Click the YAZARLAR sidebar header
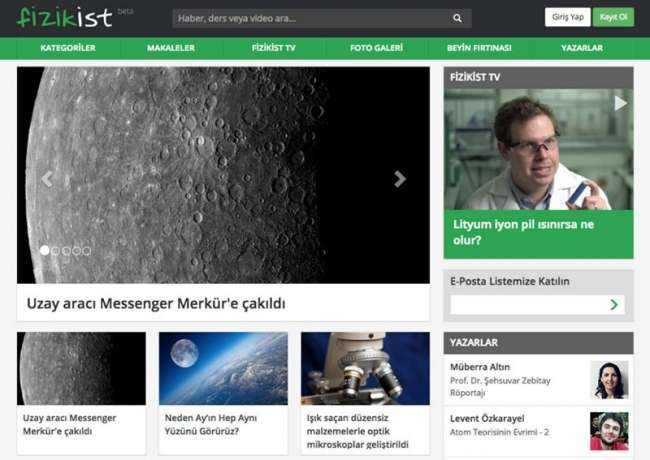650x460 pixels. (x=538, y=343)
